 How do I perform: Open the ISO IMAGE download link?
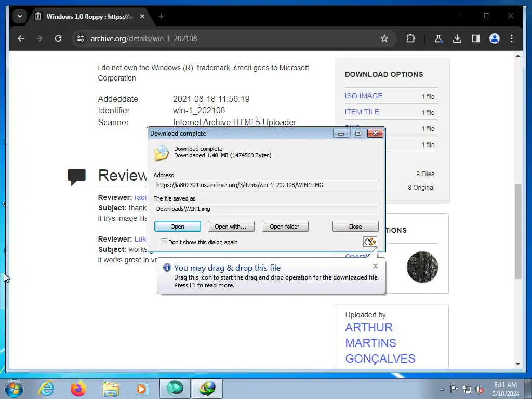[363, 96]
